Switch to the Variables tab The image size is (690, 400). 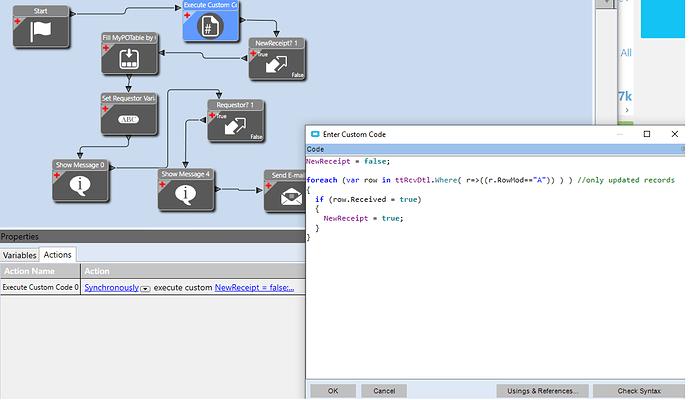(19, 255)
